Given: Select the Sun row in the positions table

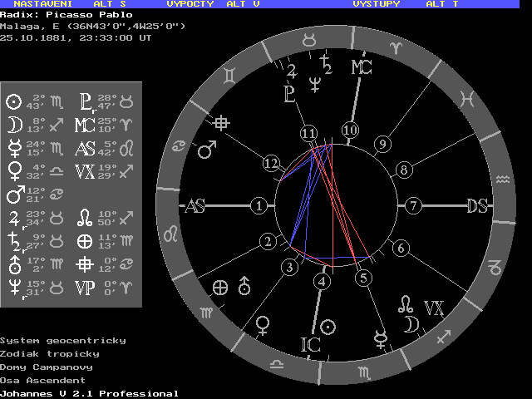Looking at the screenshot, I should 35,101.
